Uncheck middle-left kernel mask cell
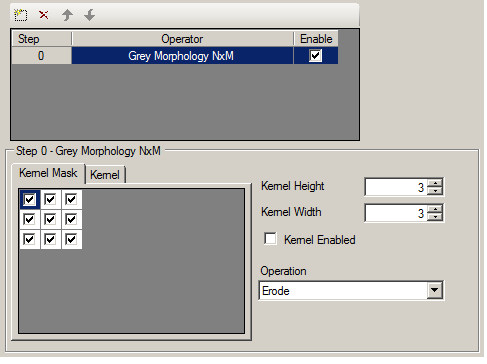This screenshot has height=364, width=487. 29,219
